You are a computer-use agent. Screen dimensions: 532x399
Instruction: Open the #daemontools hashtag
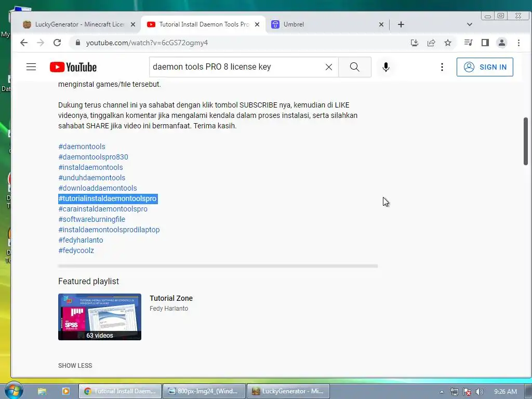click(82, 147)
